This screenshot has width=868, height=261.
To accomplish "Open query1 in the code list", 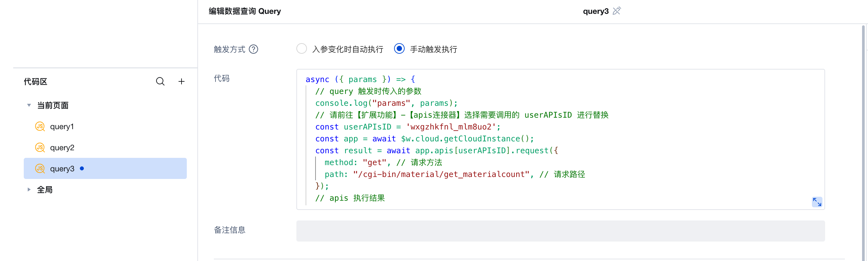I will pyautogui.click(x=62, y=127).
